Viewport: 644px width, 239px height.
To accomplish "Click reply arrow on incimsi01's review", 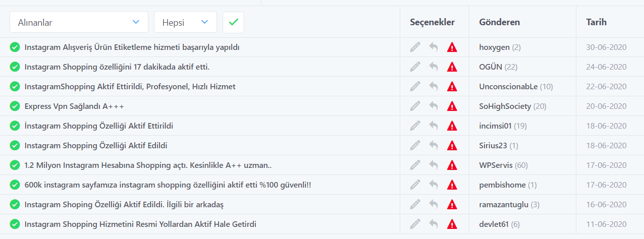I will (x=433, y=126).
